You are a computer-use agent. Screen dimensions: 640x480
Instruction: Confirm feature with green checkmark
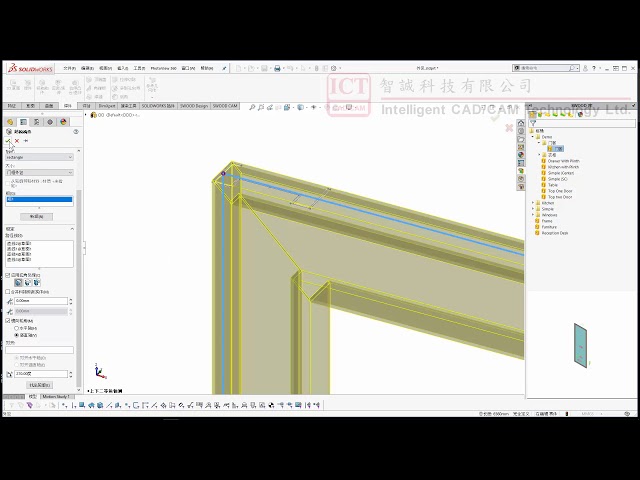(x=8, y=141)
